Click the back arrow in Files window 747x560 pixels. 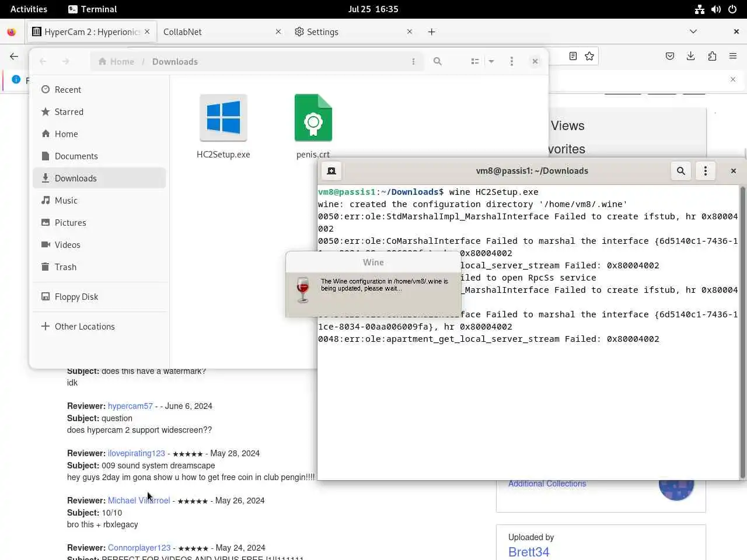coord(43,61)
